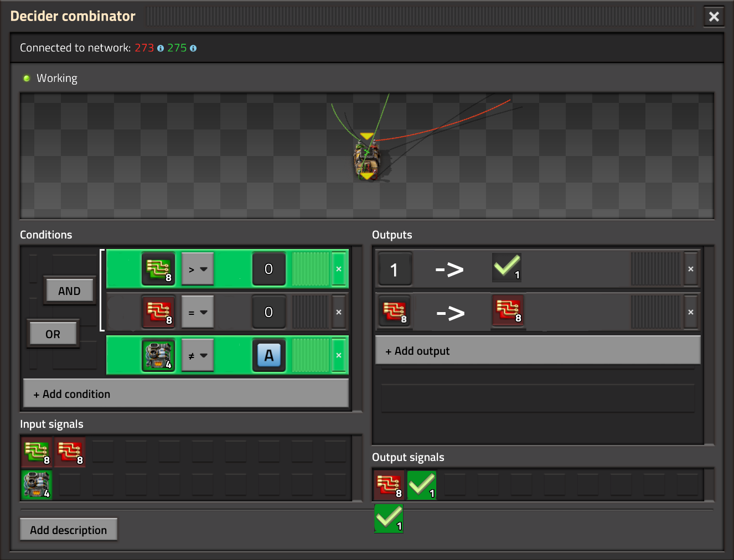
Task: Toggle the OR operator between conditions
Action: [x=53, y=334]
